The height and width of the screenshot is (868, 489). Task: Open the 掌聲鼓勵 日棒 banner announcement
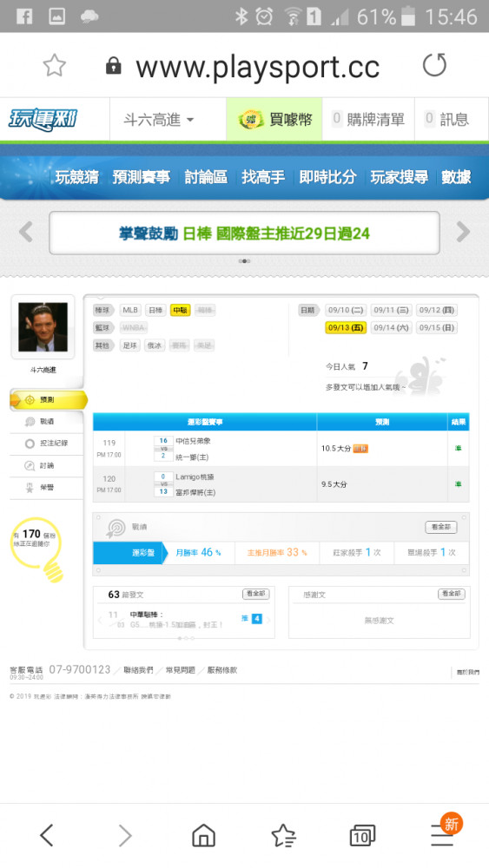[244, 233]
